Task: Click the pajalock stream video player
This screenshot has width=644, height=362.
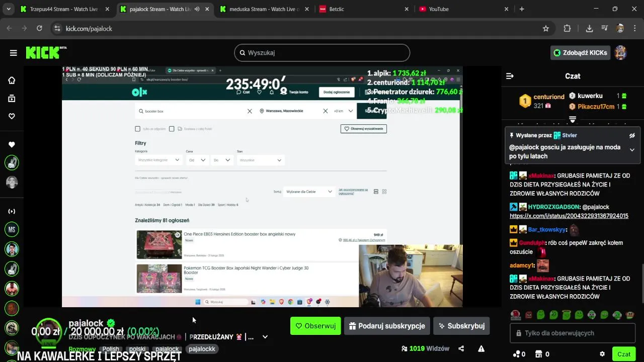Action: [262, 187]
